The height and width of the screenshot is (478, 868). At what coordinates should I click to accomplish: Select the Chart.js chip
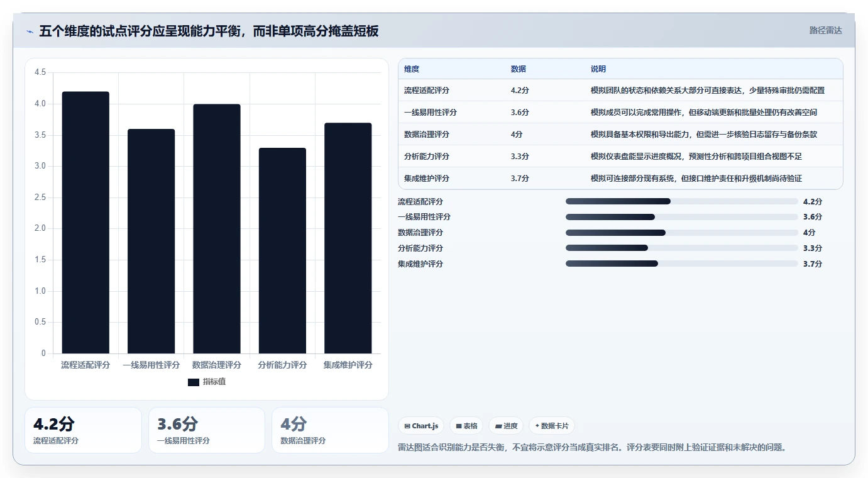pos(421,426)
